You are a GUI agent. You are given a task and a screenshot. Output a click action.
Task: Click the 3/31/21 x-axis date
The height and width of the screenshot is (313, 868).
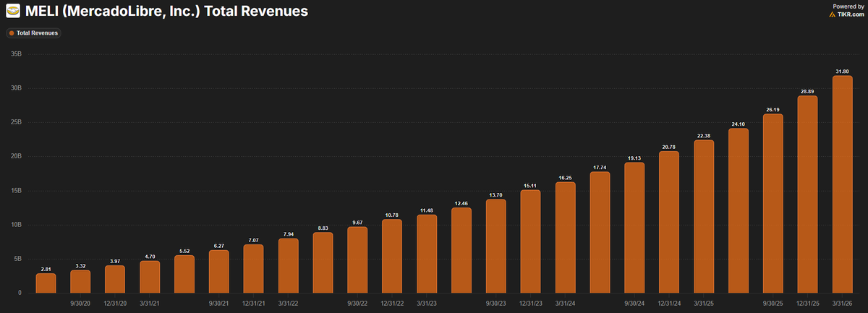[150, 304]
